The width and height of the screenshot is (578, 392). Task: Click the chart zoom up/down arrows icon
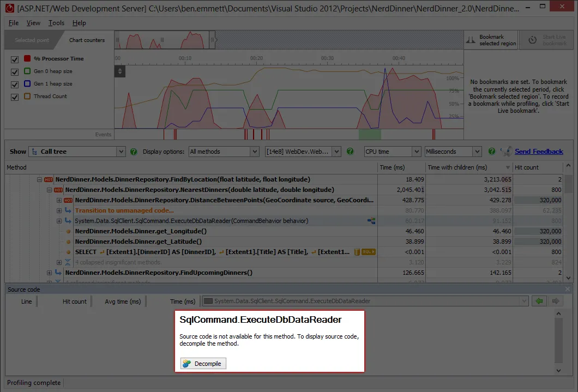120,71
